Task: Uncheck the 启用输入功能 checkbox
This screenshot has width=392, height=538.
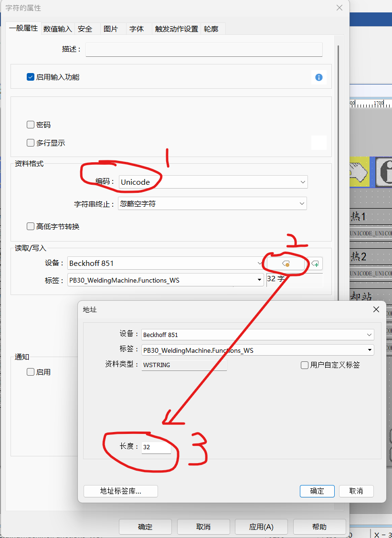Action: coord(31,77)
